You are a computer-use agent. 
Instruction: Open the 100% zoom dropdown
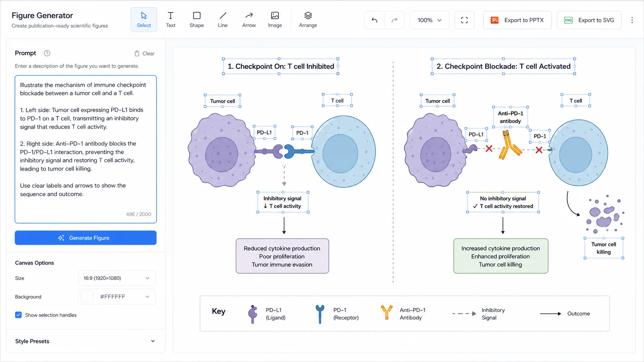click(x=429, y=20)
